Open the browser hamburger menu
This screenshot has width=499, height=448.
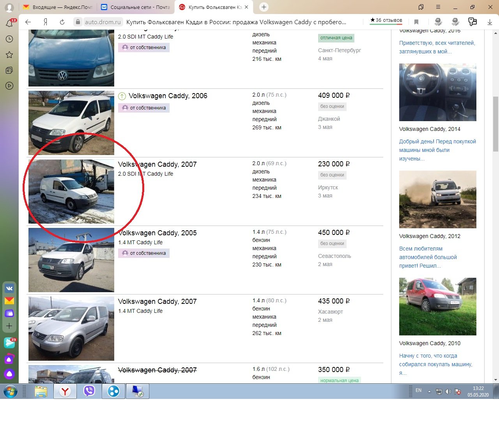pos(438,7)
